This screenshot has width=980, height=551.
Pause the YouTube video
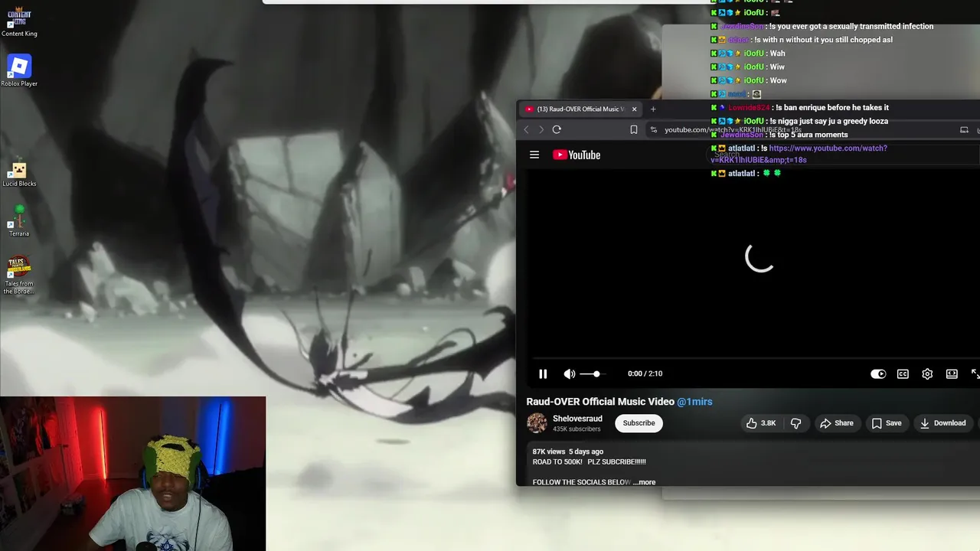click(x=543, y=373)
